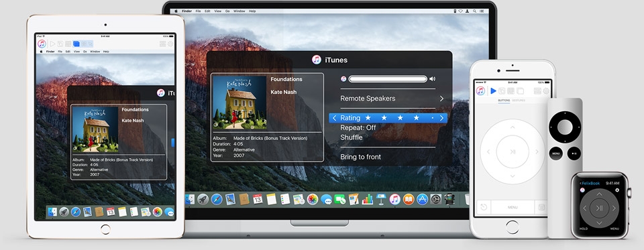This screenshot has height=250, width=644.
Task: Open iBooks in the MacBook dock
Action: click(x=409, y=199)
